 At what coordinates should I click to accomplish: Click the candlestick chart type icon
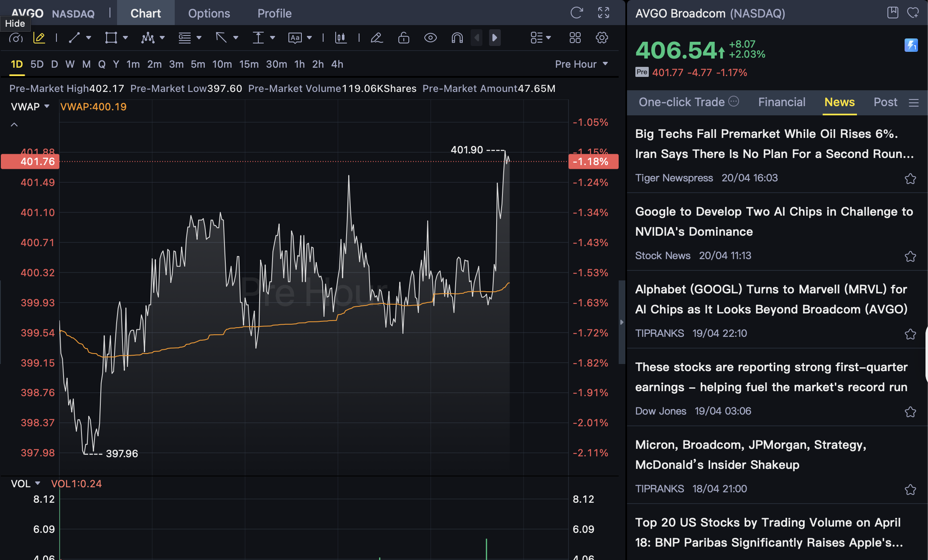pyautogui.click(x=341, y=38)
